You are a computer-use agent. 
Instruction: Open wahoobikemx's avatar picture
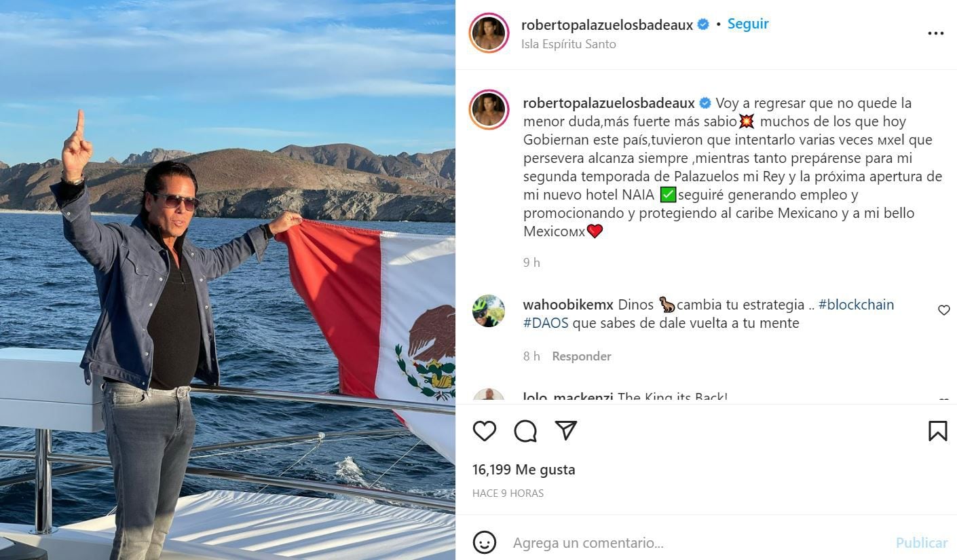489,311
